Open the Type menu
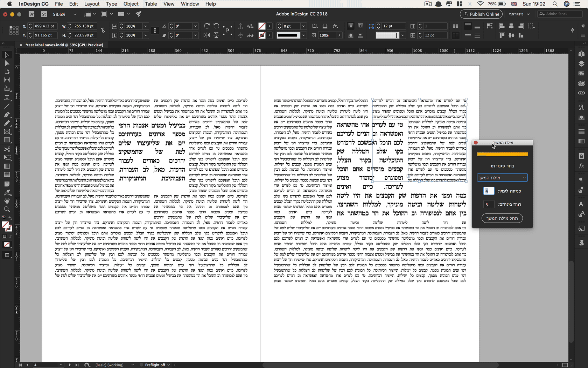The width and height of the screenshot is (588, 368). tap(112, 4)
